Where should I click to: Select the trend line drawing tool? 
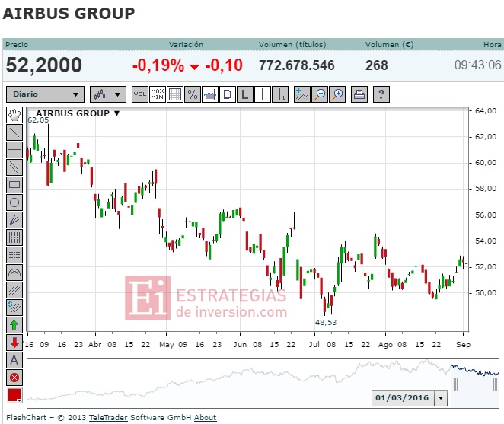pyautogui.click(x=14, y=132)
